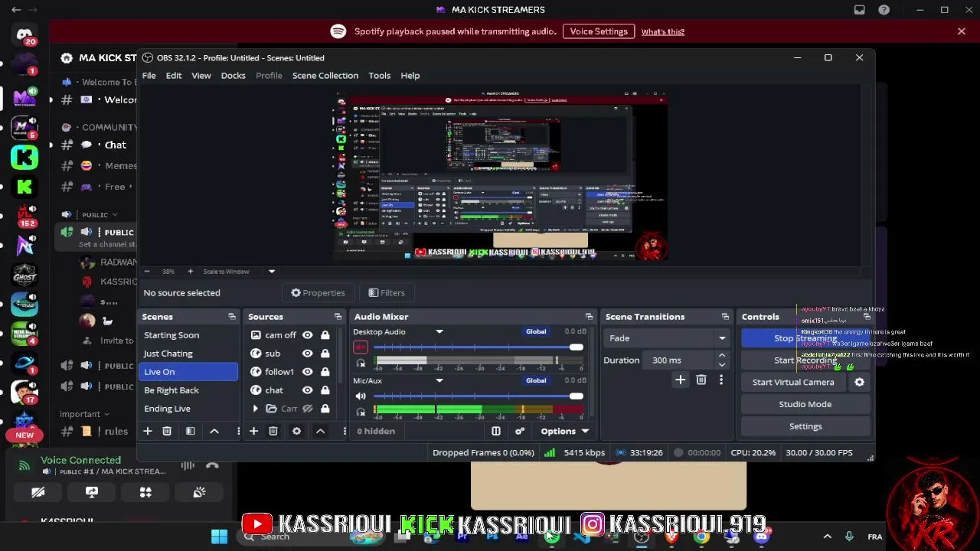Enable Studio Mode
980x551 pixels.
click(x=805, y=404)
